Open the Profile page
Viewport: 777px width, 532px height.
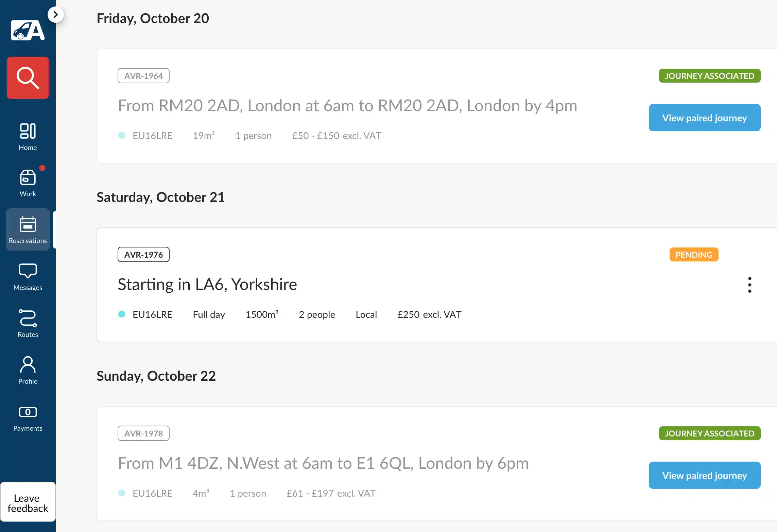(x=28, y=370)
